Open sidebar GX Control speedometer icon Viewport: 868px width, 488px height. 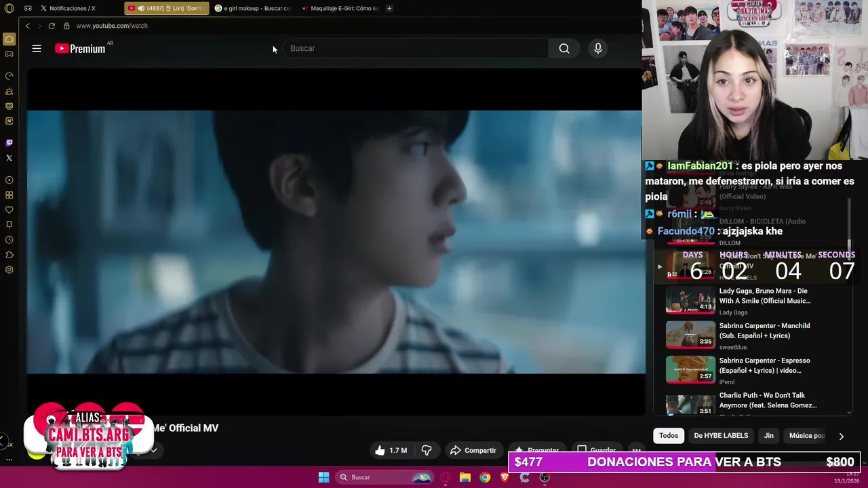point(9,76)
